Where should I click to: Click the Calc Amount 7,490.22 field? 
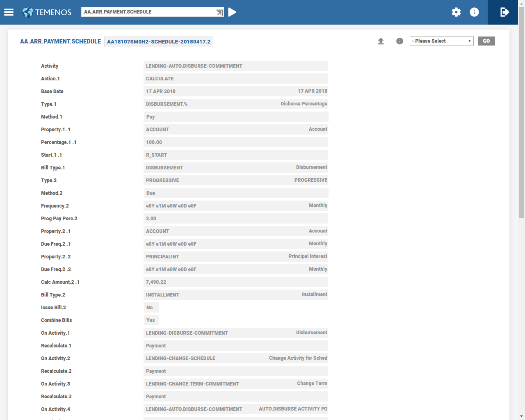coord(235,282)
